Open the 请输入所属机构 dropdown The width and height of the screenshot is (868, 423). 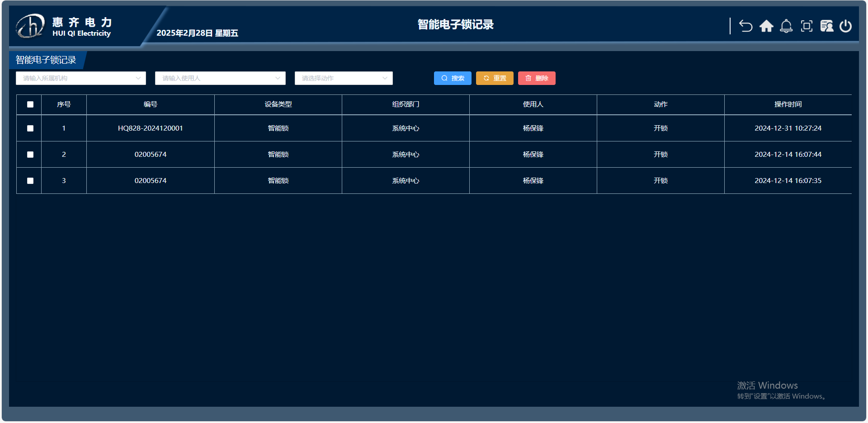tap(81, 78)
